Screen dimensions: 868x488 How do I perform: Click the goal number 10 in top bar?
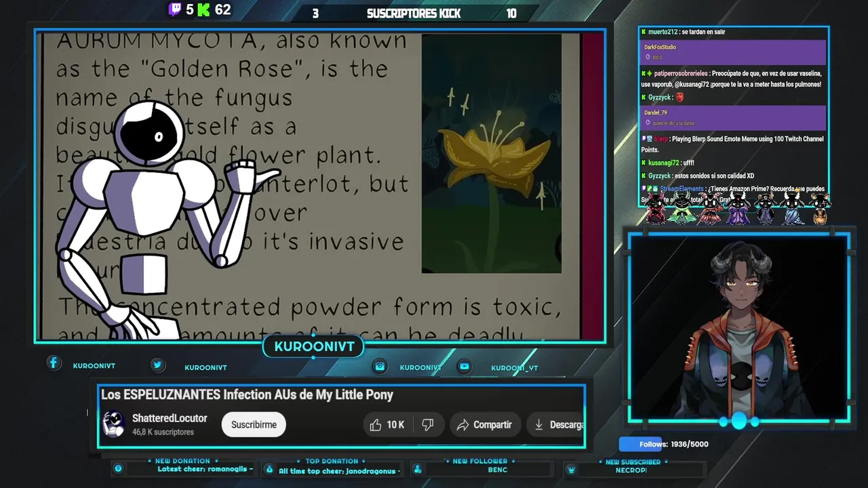point(511,14)
